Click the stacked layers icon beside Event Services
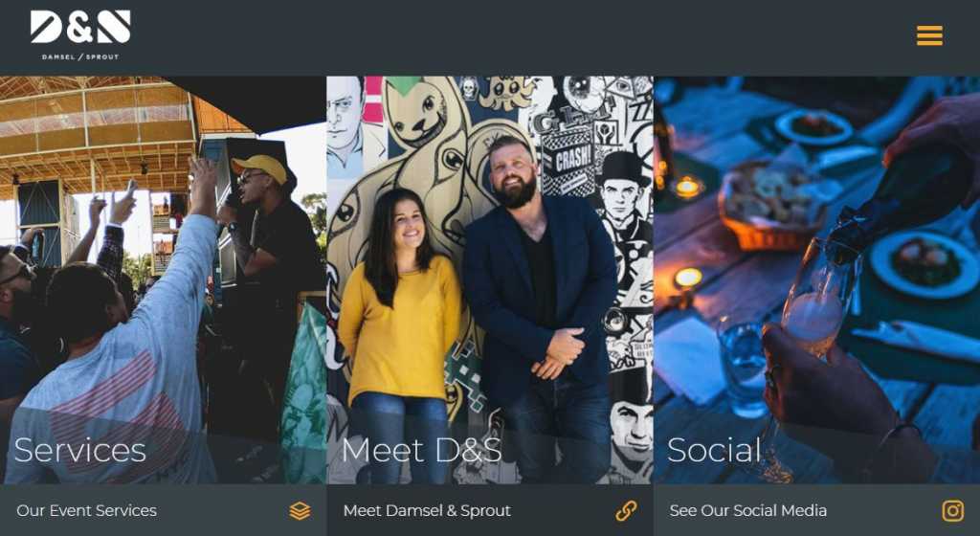The height and width of the screenshot is (536, 980). 300,511
